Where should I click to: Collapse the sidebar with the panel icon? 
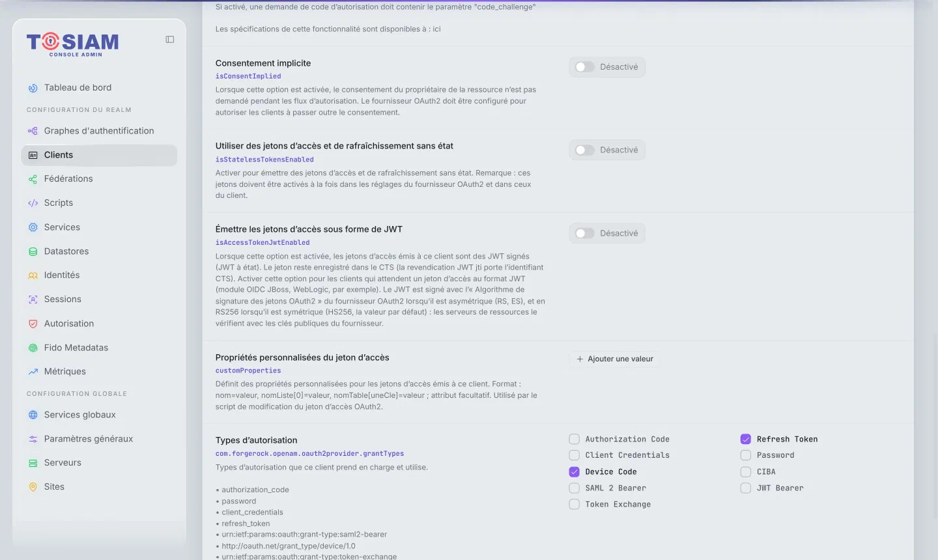coord(170,40)
